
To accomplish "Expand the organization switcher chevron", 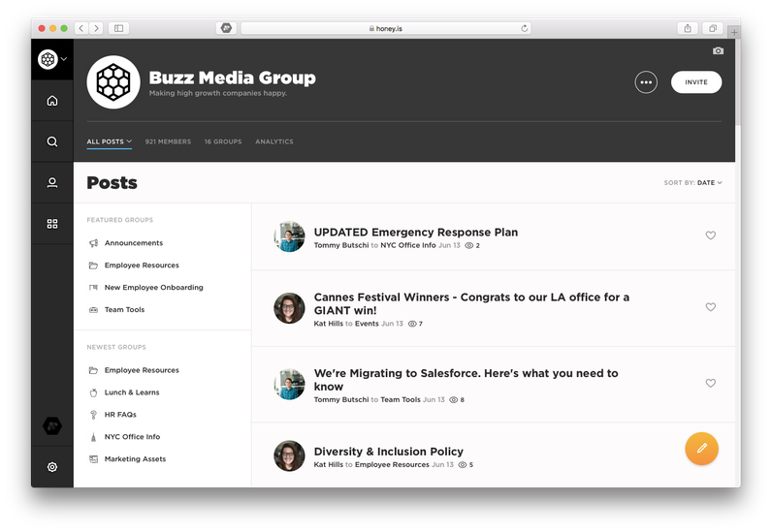I will pyautogui.click(x=64, y=59).
